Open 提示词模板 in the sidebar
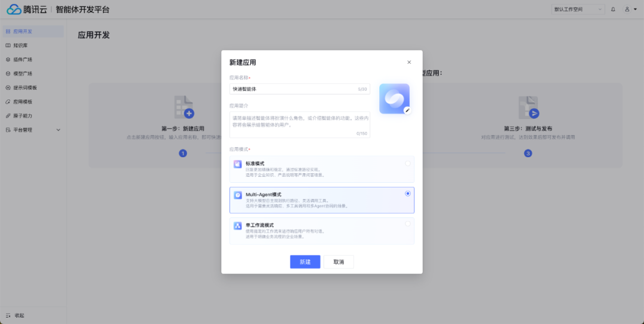 pos(33,88)
